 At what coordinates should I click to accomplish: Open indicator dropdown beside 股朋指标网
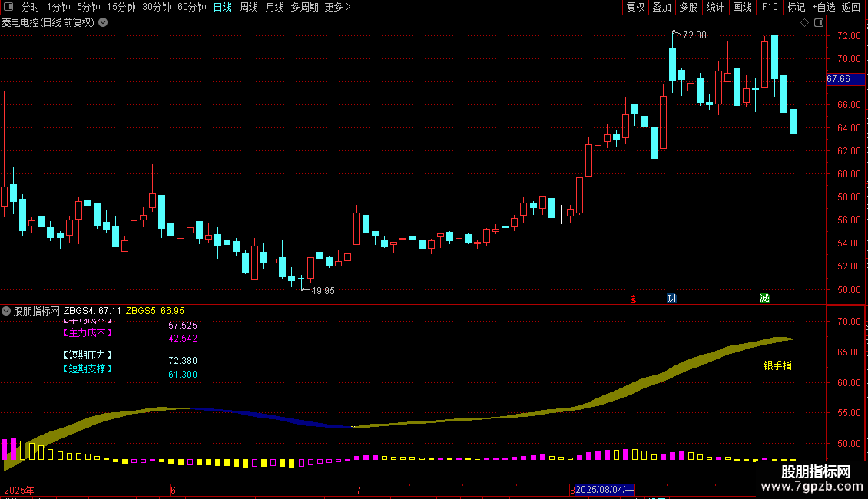[6, 311]
